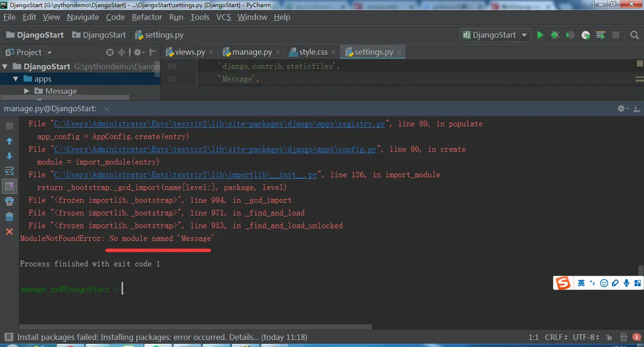
Task: Toggle read-only lock icon in status bar
Action: 609,337
